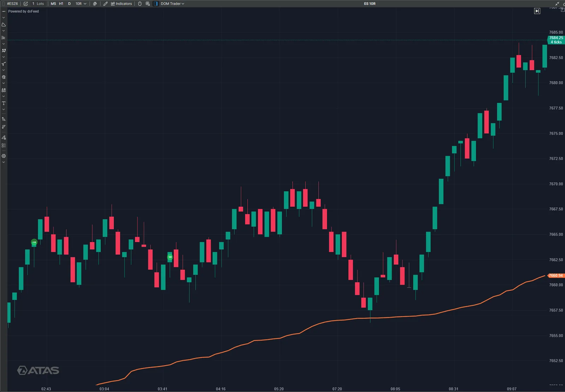Open the Indicators menu
565x392 pixels.
(x=121, y=4)
